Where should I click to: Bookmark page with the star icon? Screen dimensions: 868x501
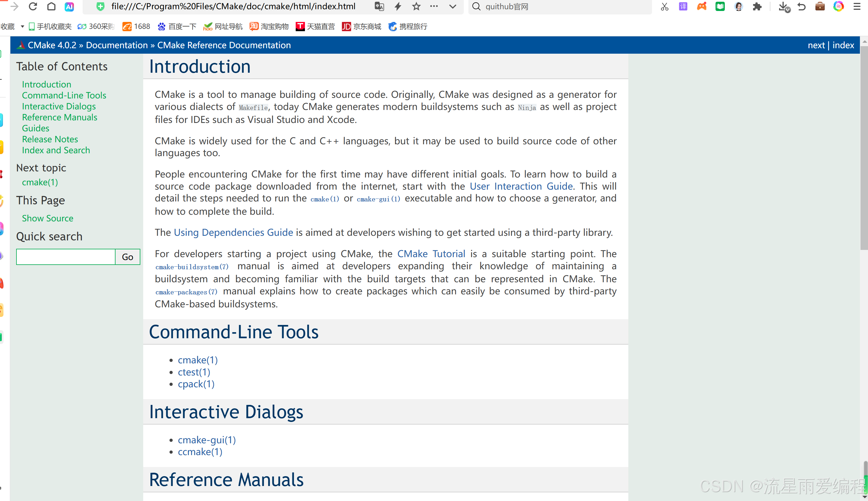(416, 7)
